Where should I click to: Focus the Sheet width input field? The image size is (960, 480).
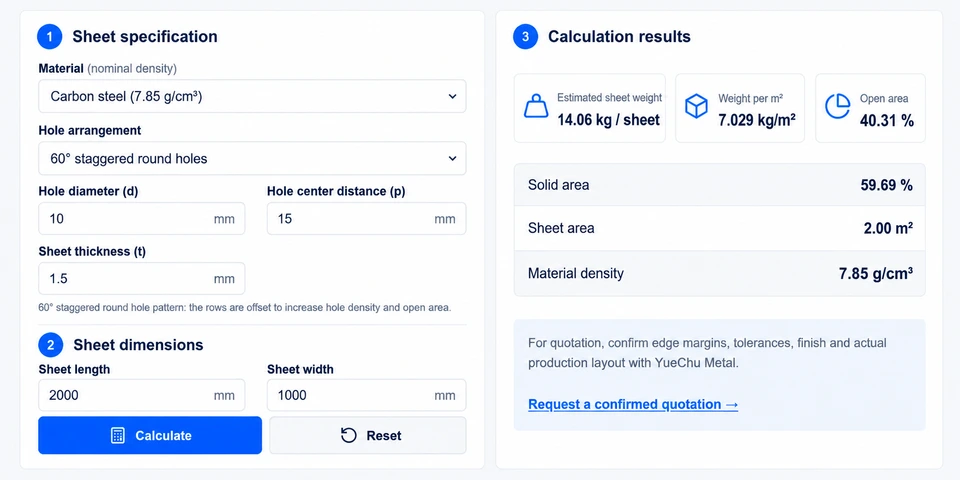point(366,395)
